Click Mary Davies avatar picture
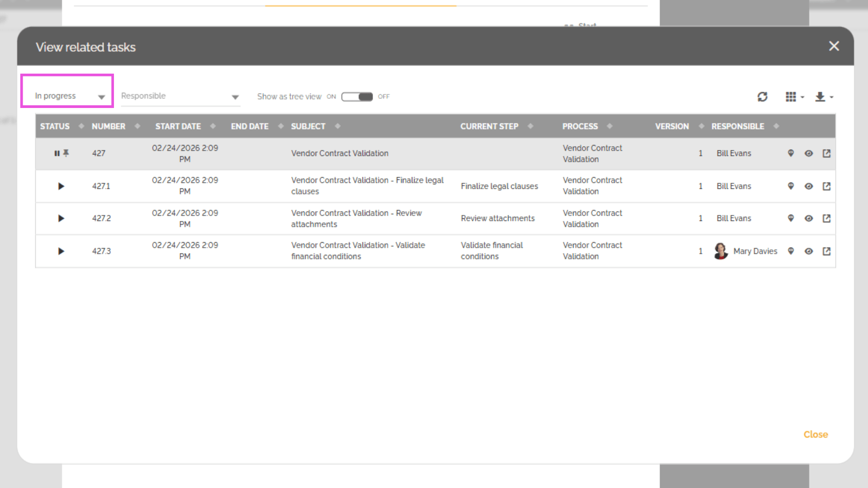This screenshot has width=868, height=488. coord(721,251)
